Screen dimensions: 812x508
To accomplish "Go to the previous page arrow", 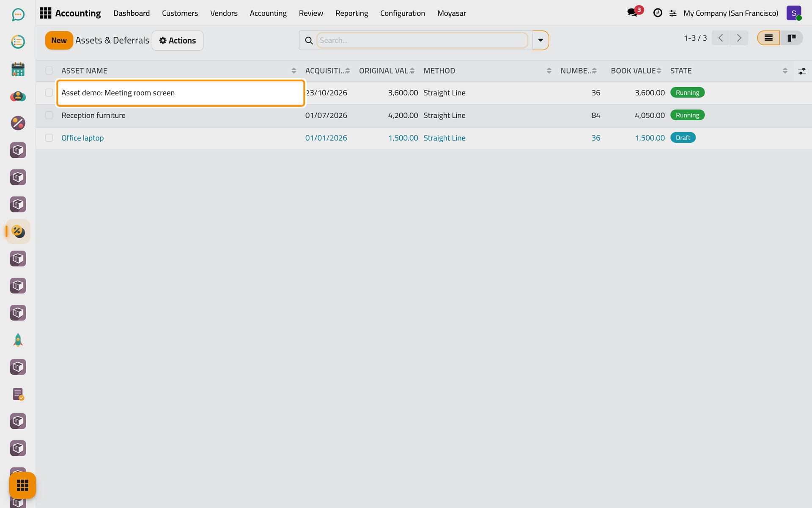I will coord(721,38).
